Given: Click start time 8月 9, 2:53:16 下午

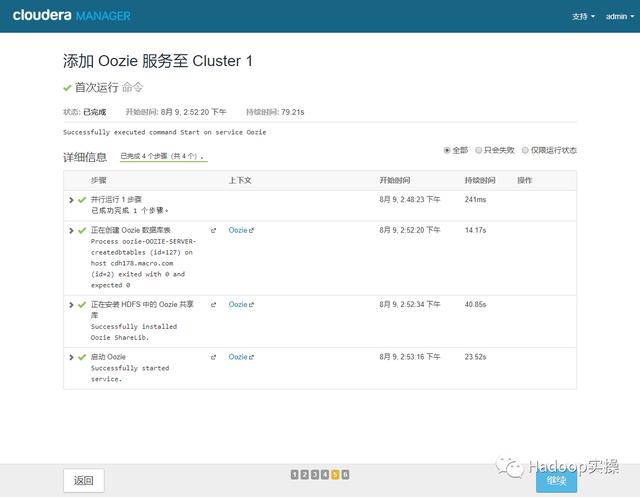Looking at the screenshot, I should pyautogui.click(x=410, y=357).
